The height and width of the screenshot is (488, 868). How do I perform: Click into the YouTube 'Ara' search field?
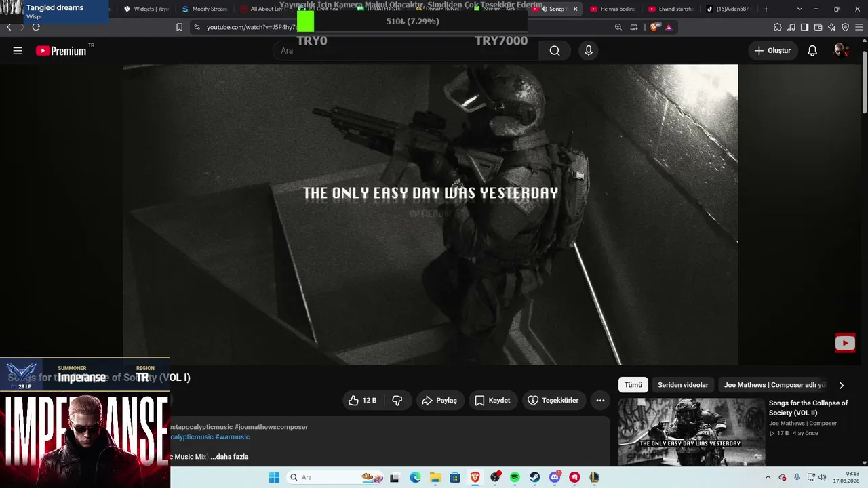(x=407, y=51)
